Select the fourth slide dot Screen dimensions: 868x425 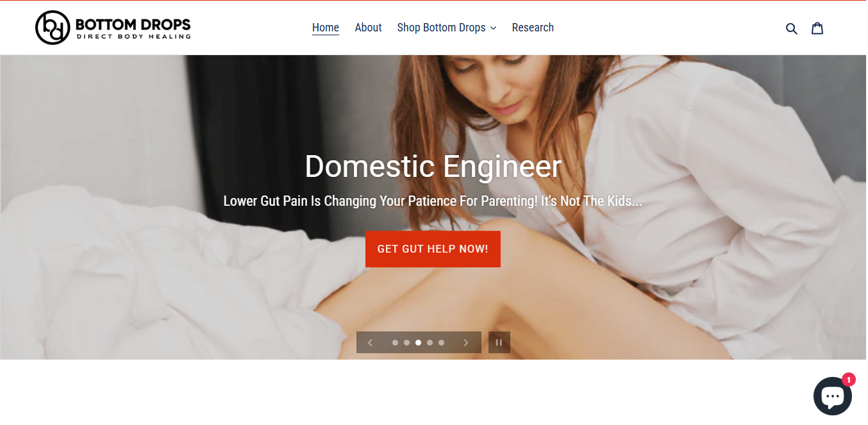pyautogui.click(x=430, y=342)
